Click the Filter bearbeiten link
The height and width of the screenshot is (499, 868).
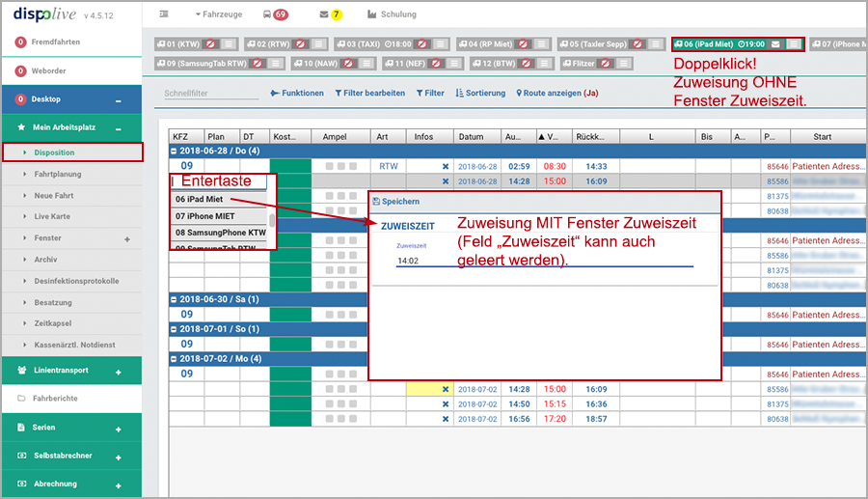369,94
